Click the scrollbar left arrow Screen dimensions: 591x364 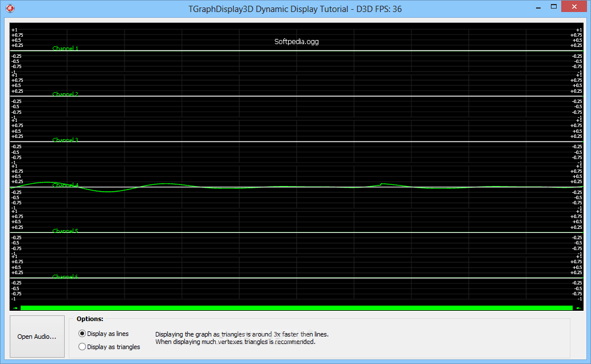(x=15, y=308)
